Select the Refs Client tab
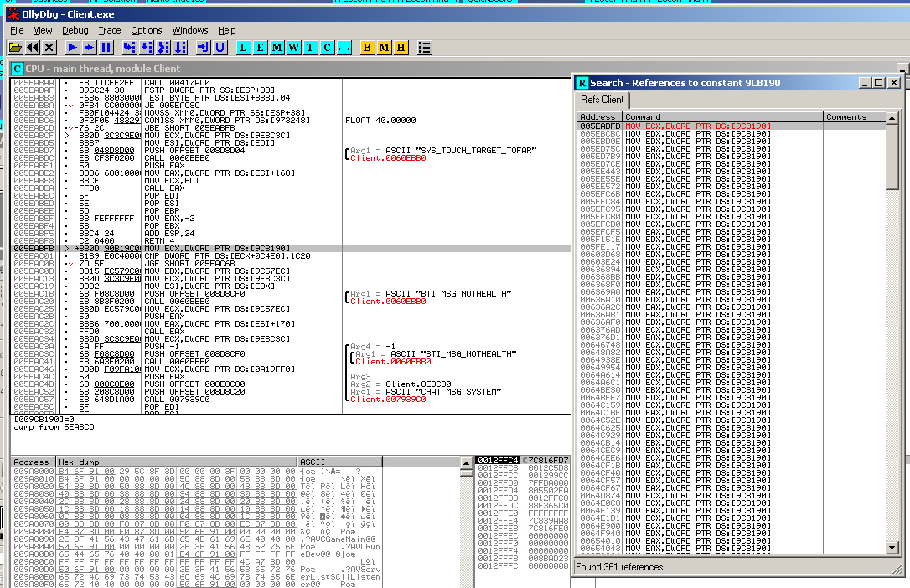Viewport: 910px width, 588px height. (602, 100)
